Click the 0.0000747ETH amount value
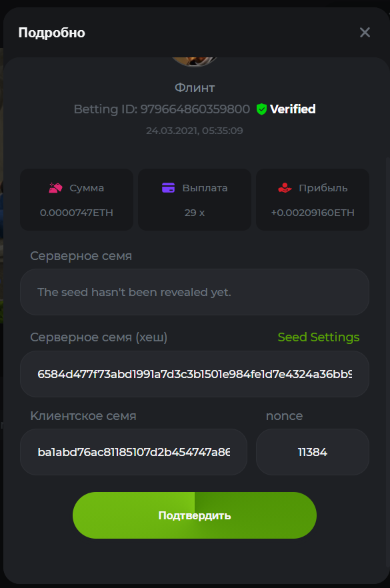 tap(77, 213)
